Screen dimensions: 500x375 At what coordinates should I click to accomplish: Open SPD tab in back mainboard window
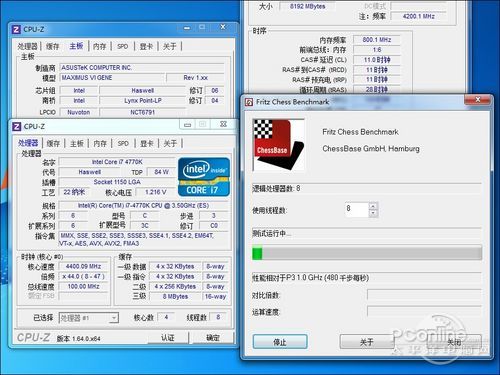(x=123, y=46)
